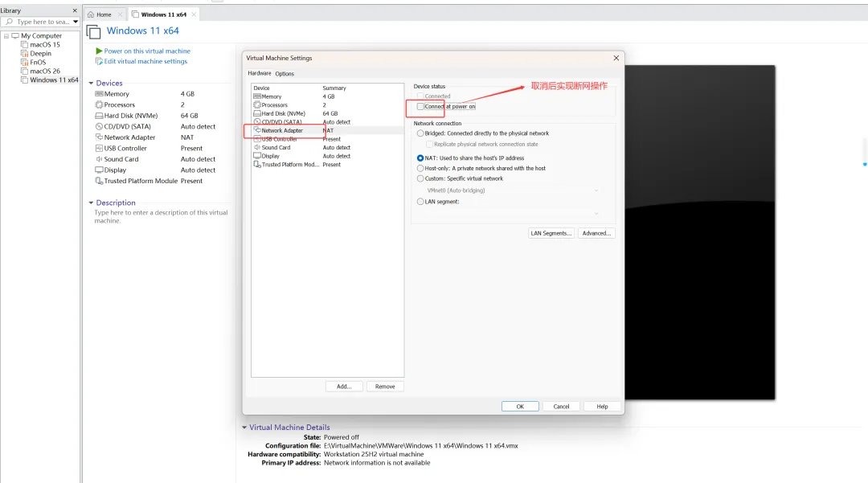
Task: Click the search magnifier icon in Library
Action: coord(10,22)
